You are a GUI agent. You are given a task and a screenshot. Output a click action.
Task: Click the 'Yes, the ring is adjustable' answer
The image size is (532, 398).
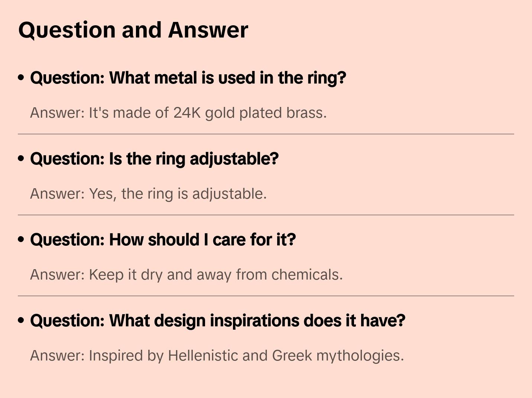point(148,194)
